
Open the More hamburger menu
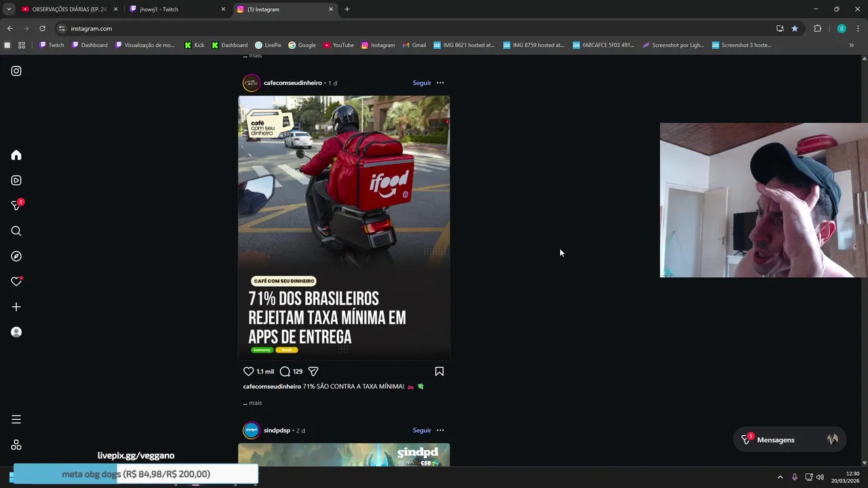pos(16,420)
